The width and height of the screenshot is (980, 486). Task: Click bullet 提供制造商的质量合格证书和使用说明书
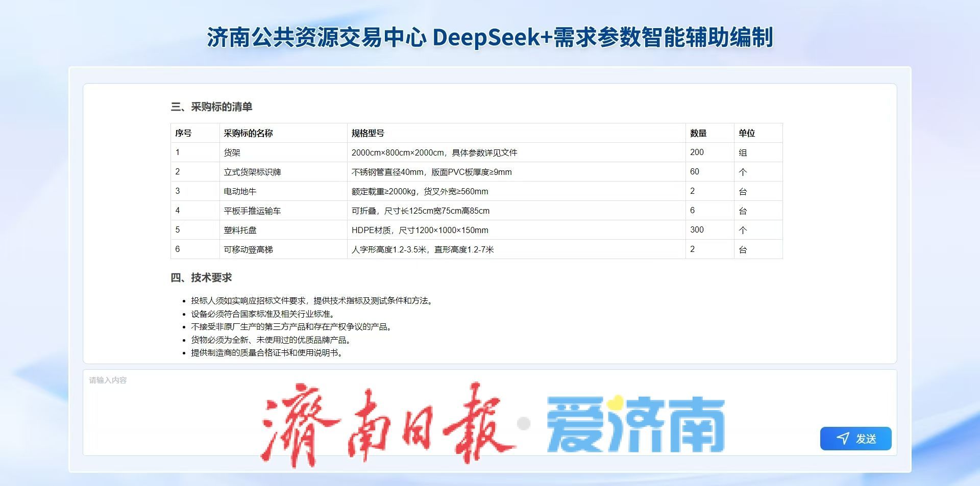pos(268,353)
